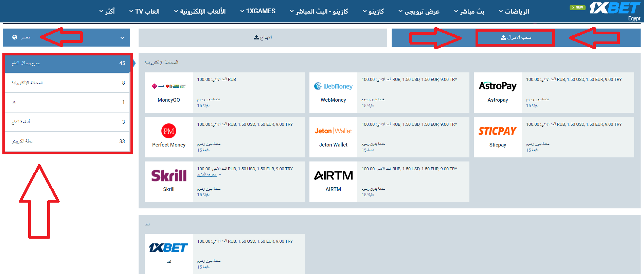This screenshot has width=644, height=274.
Task: Select عملة الكريبتو category with 33
Action: coord(68,141)
